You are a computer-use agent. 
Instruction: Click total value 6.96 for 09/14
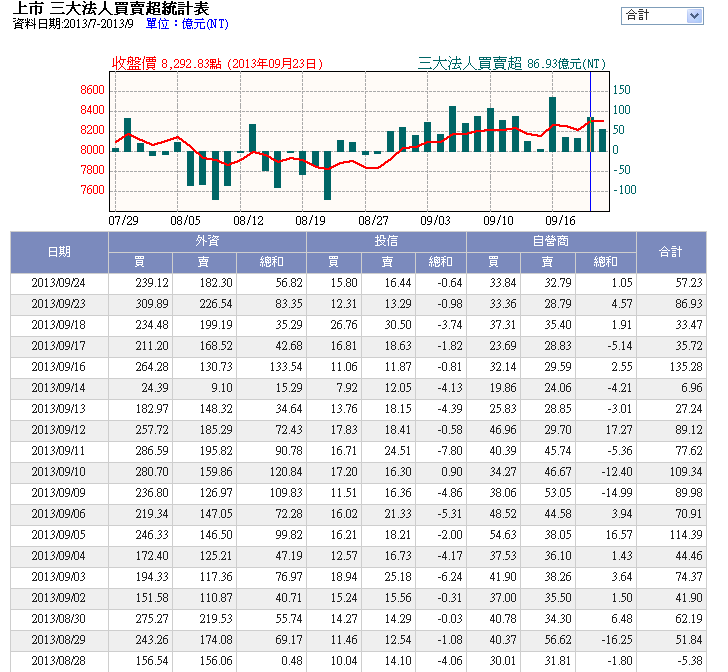692,388
